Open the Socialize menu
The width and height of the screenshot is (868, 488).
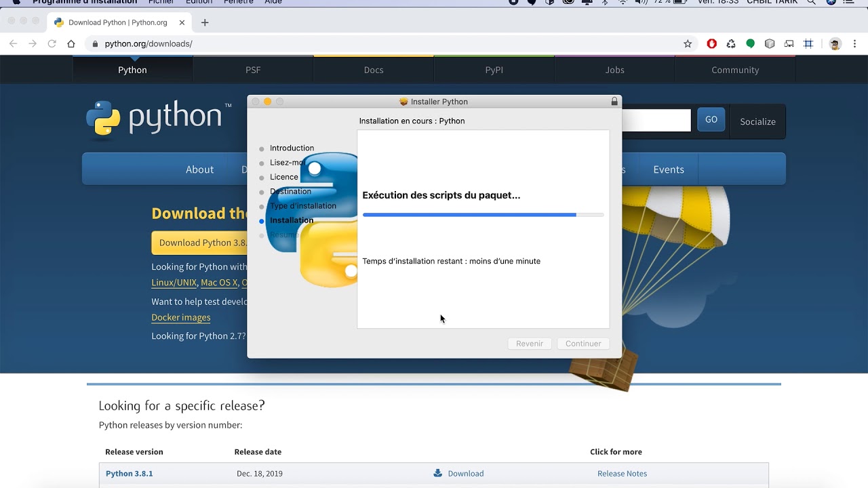(x=757, y=121)
